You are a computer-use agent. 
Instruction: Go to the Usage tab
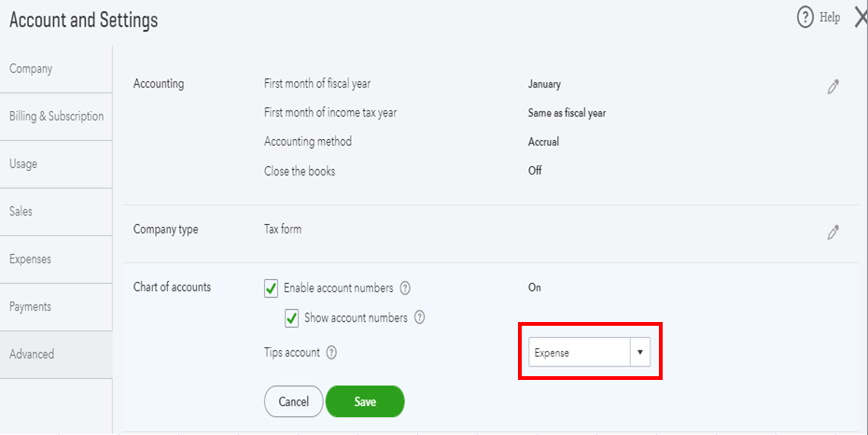point(23,164)
